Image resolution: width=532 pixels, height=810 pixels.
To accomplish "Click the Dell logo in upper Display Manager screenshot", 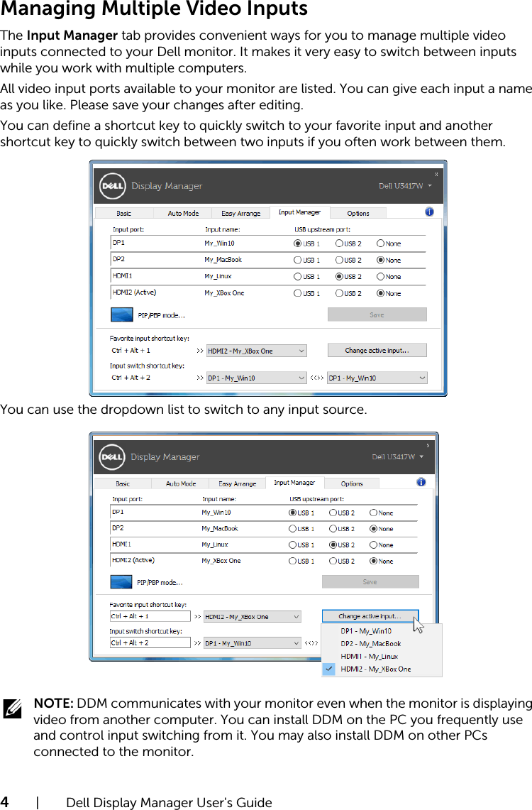I will pos(113,186).
